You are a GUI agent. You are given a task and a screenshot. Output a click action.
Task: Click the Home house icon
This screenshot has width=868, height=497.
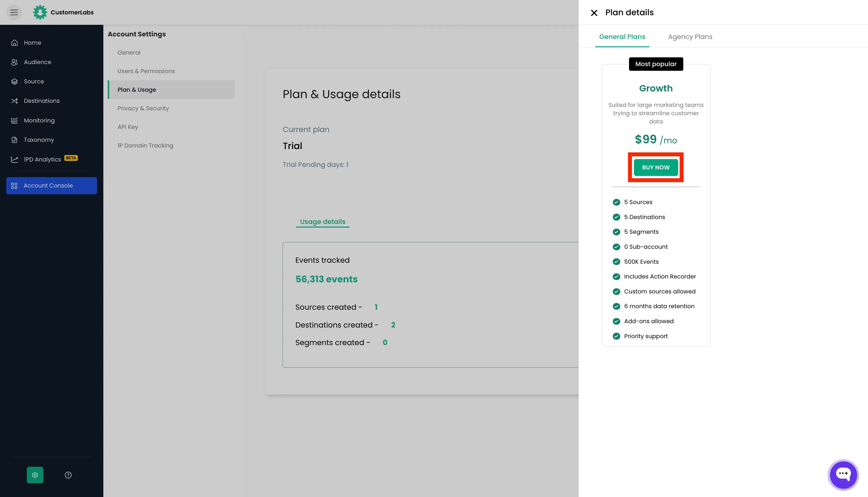(14, 43)
